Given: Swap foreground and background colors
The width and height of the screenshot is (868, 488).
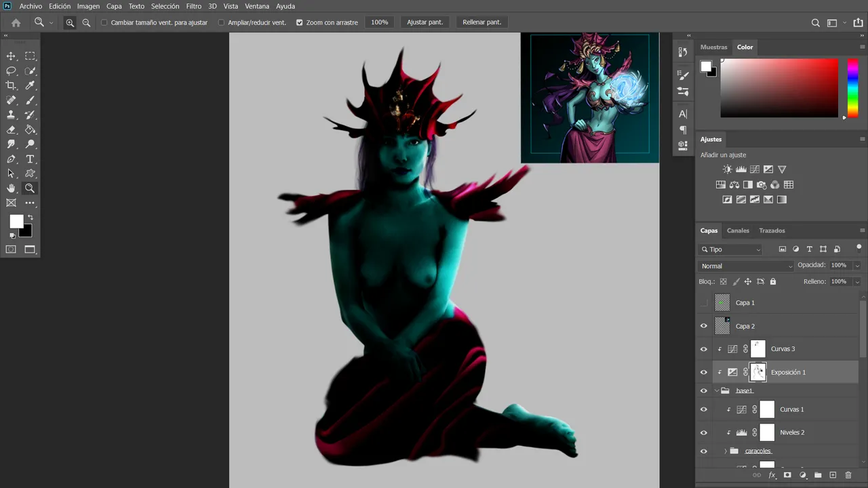Looking at the screenshot, I should click(30, 218).
